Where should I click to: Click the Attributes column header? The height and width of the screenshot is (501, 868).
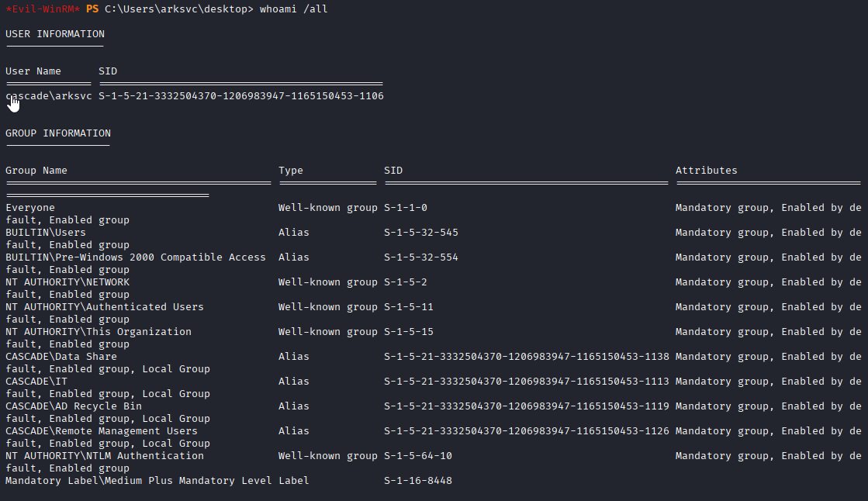pos(707,171)
